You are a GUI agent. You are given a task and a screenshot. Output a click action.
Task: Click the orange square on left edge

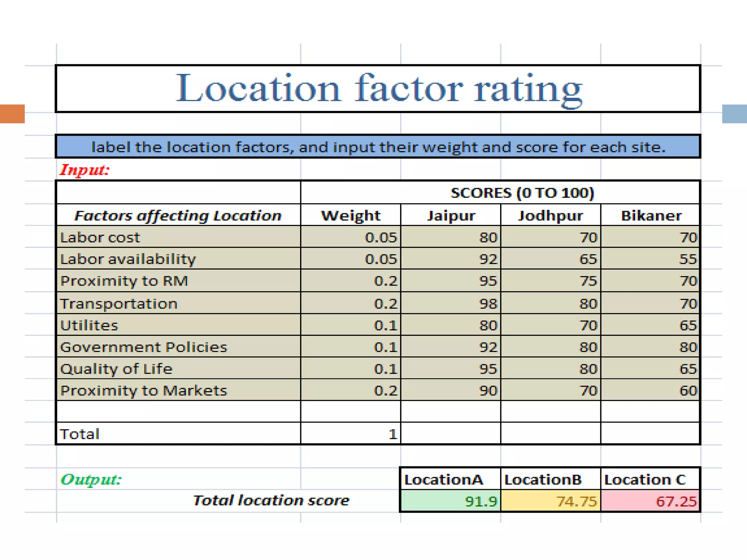tap(12, 114)
